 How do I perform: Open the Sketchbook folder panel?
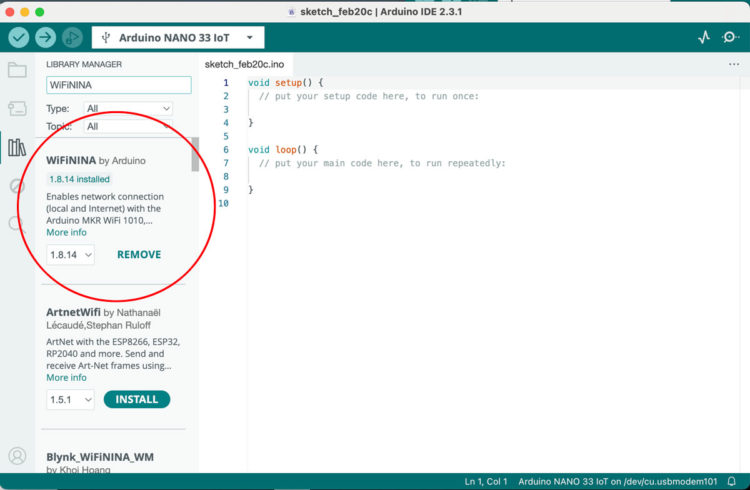click(x=17, y=70)
